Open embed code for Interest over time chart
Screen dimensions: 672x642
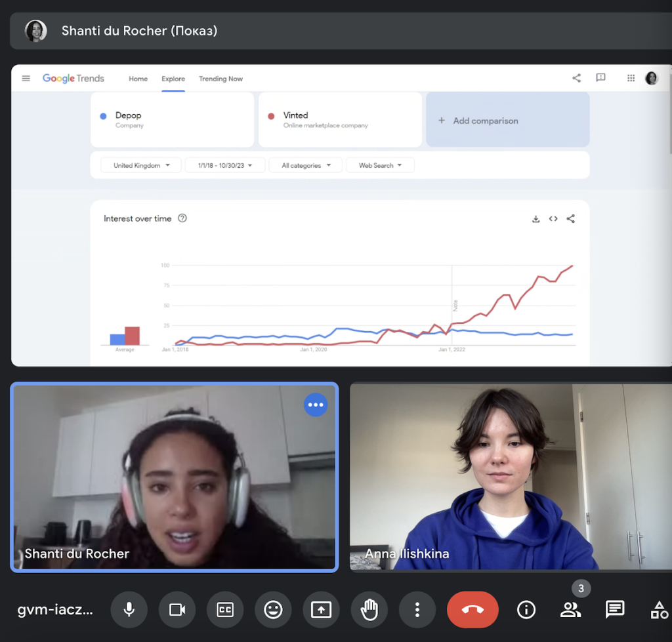tap(553, 219)
